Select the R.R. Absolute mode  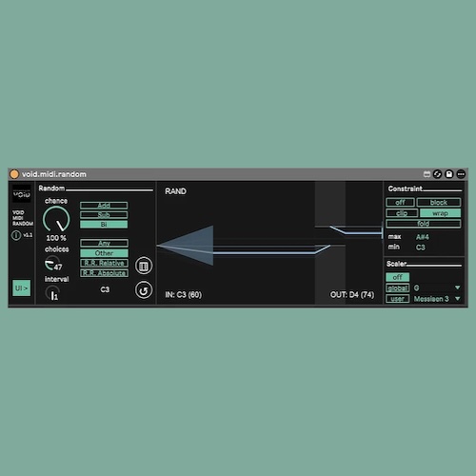coord(104,273)
